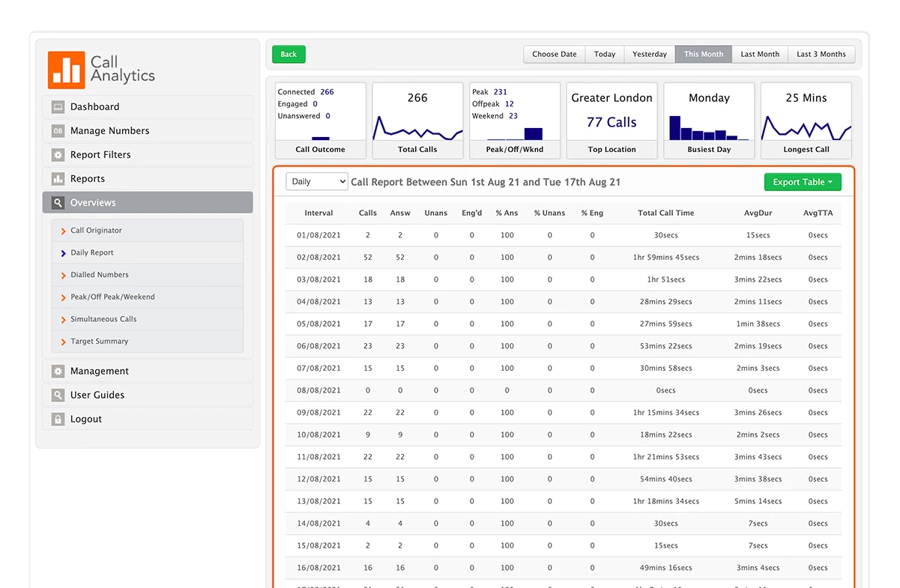The height and width of the screenshot is (588, 900).
Task: Click the Reports bar-chart icon
Action: click(x=58, y=178)
